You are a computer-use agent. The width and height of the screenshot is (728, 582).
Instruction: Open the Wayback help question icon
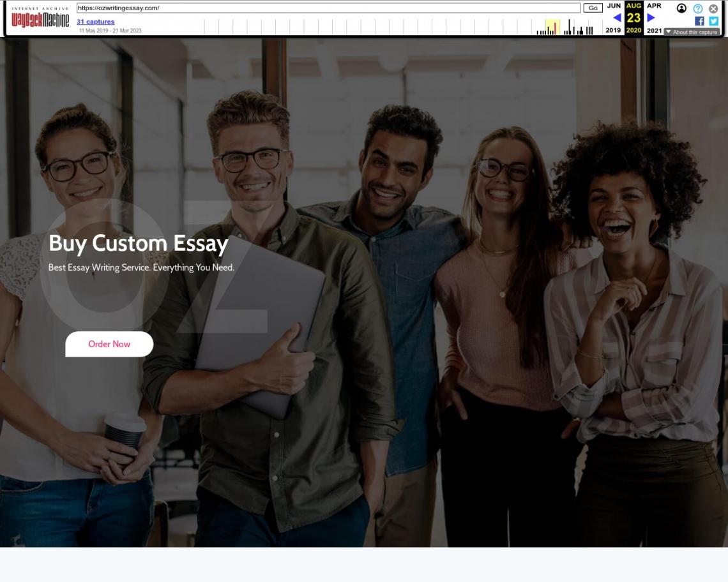(697, 8)
